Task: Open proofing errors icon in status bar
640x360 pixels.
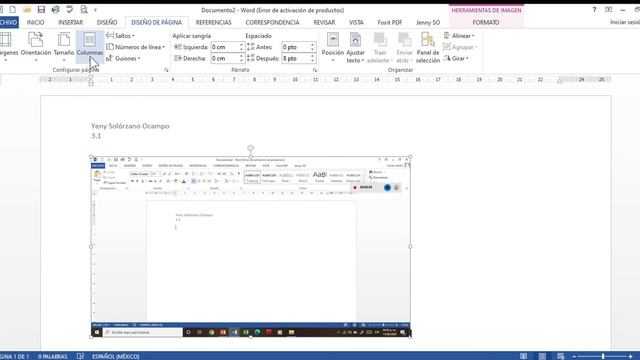Action: pyautogui.click(x=80, y=356)
